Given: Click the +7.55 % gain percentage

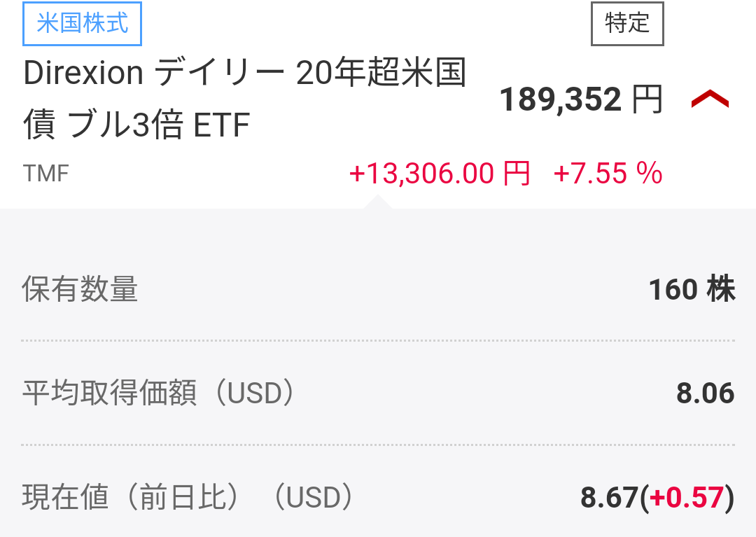Looking at the screenshot, I should tap(608, 174).
